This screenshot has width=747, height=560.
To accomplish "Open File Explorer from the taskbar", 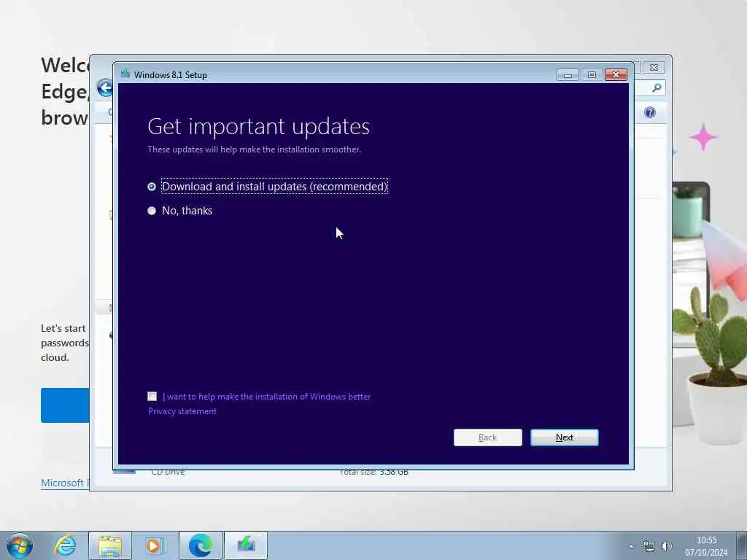I will coord(110,545).
